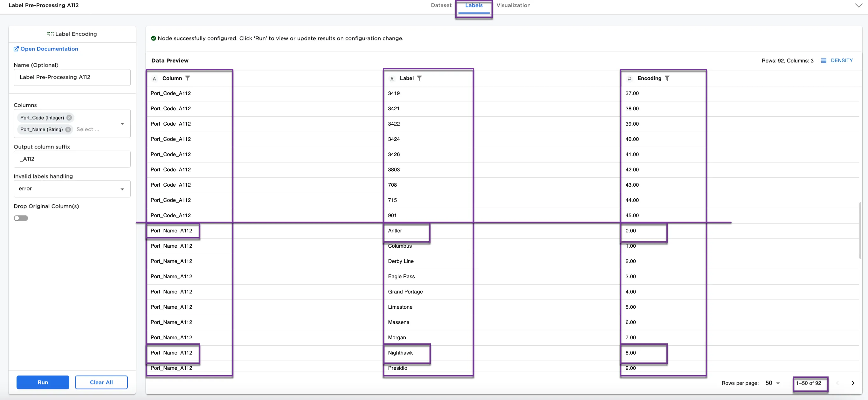Switch to the Visualization tab
868x400 pixels.
pos(513,5)
